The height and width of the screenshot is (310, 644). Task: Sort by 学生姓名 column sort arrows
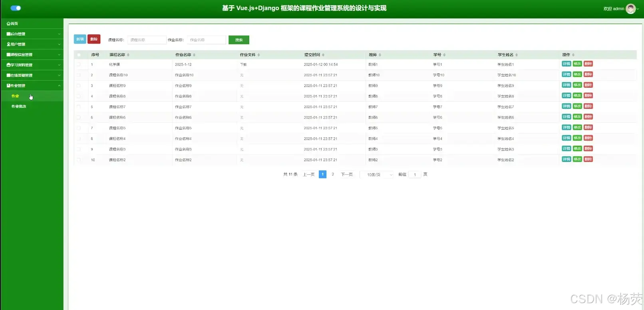tap(517, 55)
